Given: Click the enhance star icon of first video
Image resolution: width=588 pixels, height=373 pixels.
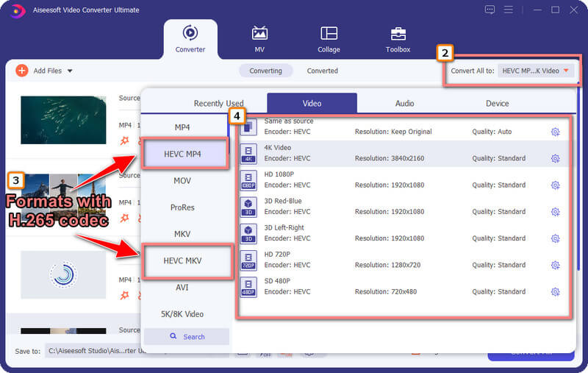Looking at the screenshot, I should tap(124, 141).
